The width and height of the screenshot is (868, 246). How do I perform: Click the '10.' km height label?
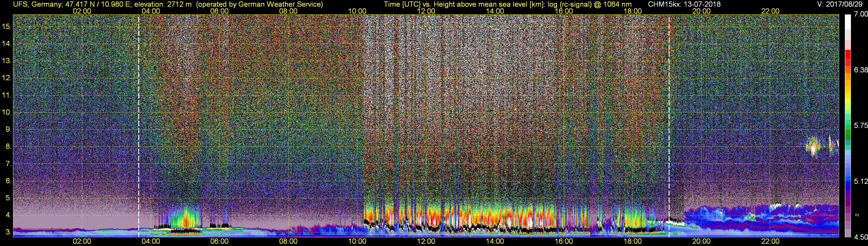[7, 112]
